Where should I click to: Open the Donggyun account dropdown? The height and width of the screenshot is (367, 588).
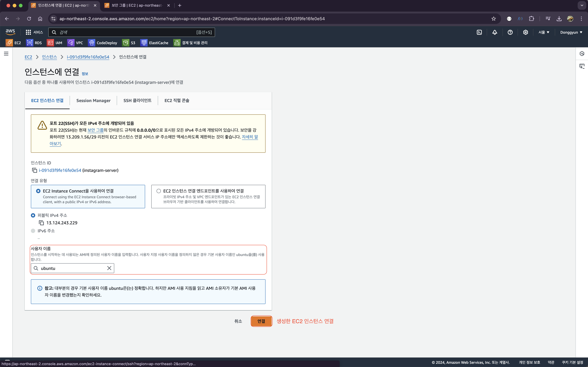[x=571, y=32]
